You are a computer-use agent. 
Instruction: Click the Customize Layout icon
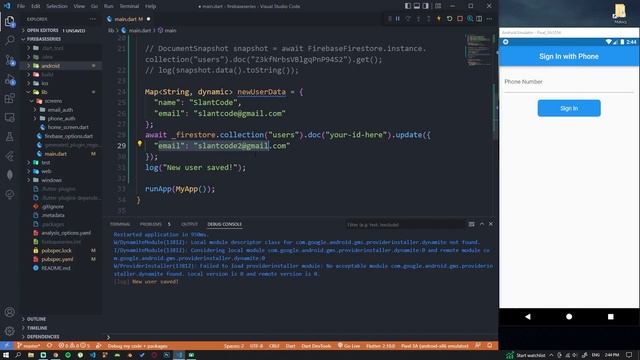point(438,6)
